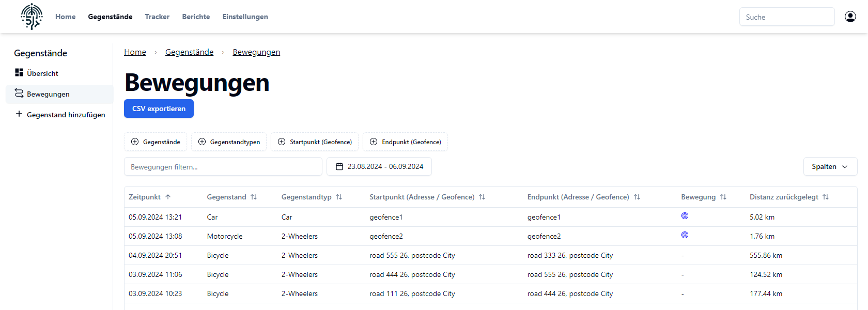868x310 pixels.
Task: Add Gegenstandtypen filter
Action: point(229,142)
